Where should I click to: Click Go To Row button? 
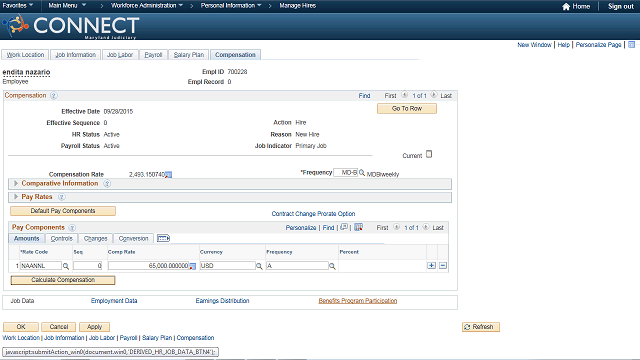coord(407,109)
